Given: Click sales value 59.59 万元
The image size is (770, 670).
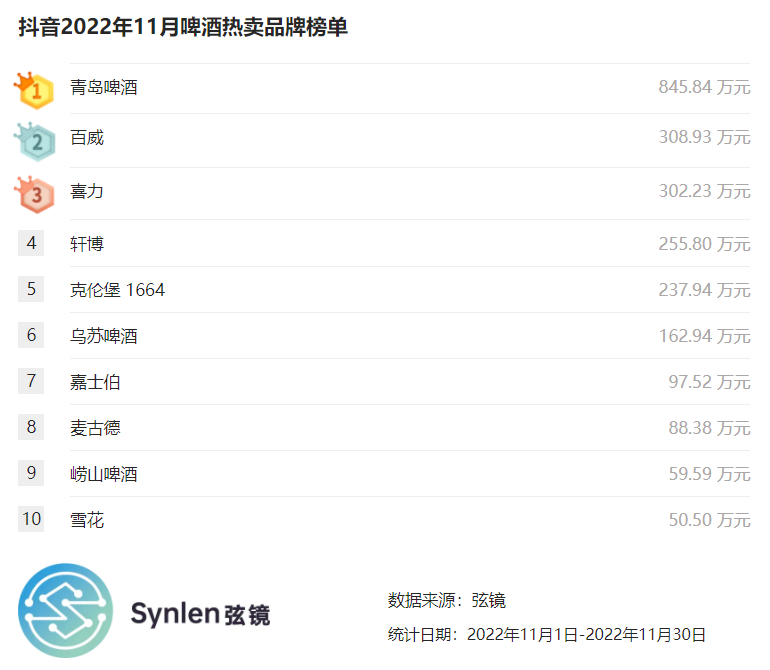Looking at the screenshot, I should click(709, 474).
